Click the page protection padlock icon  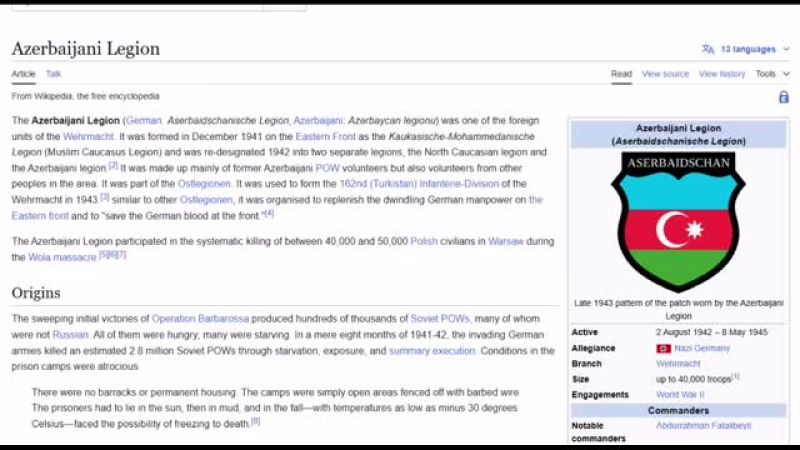(783, 97)
